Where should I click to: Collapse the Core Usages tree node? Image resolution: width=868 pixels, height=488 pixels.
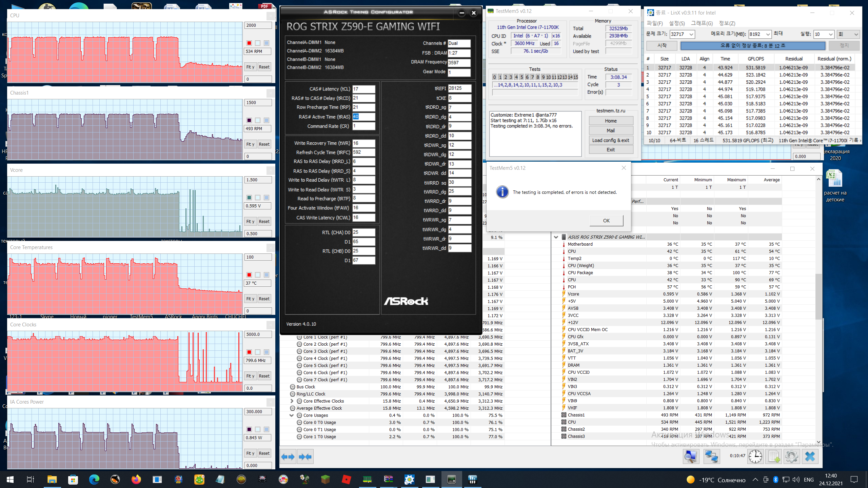tap(291, 415)
